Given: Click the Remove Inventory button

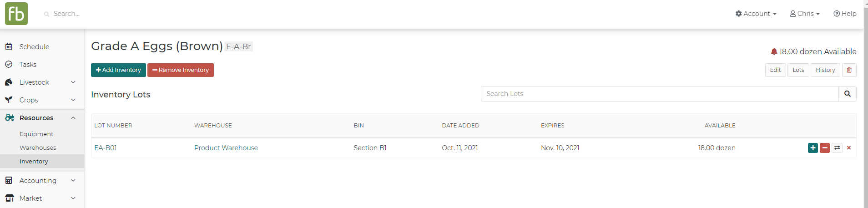Looking at the screenshot, I should click(x=181, y=70).
